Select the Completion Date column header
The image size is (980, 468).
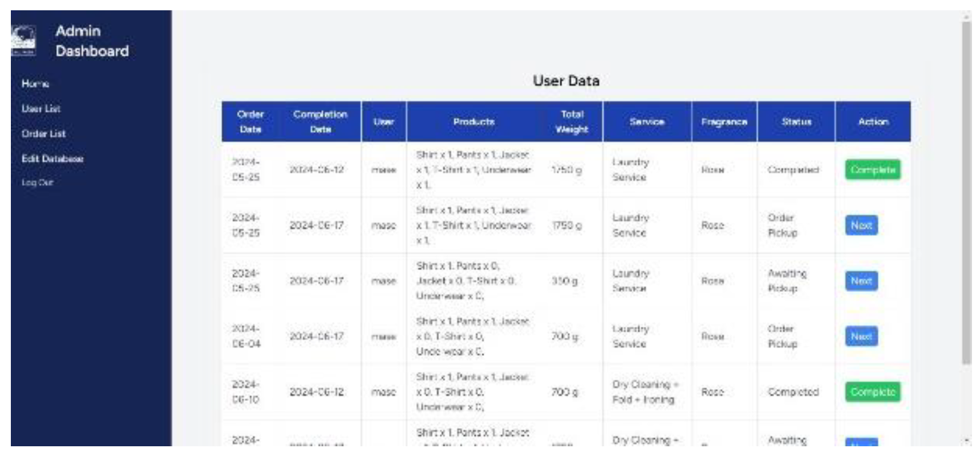click(x=320, y=121)
